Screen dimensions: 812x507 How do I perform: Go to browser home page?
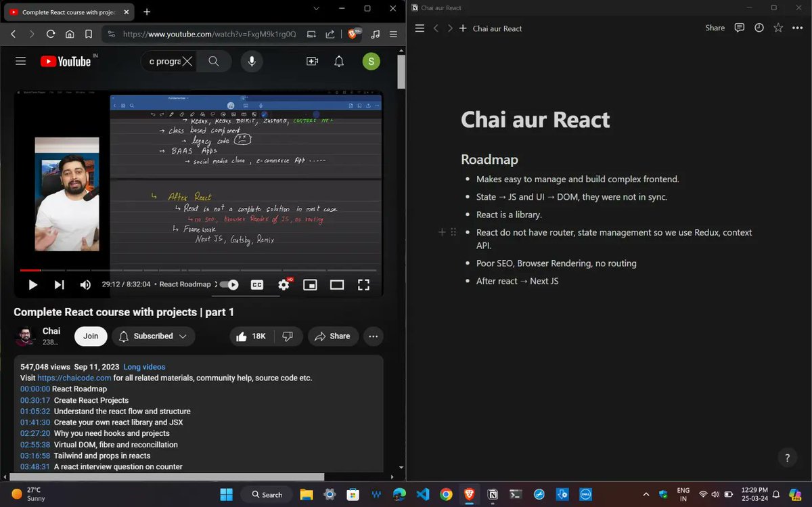(x=70, y=34)
